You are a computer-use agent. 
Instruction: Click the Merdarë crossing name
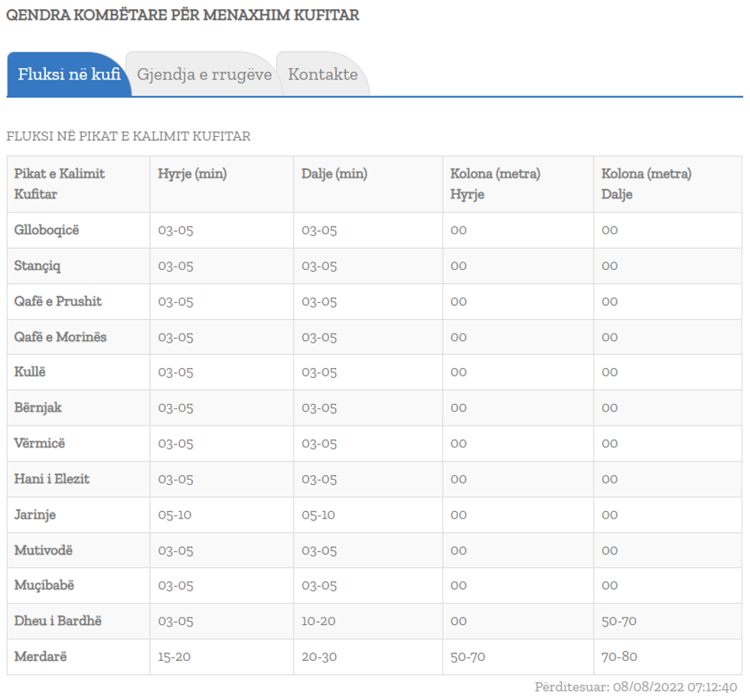click(x=41, y=656)
